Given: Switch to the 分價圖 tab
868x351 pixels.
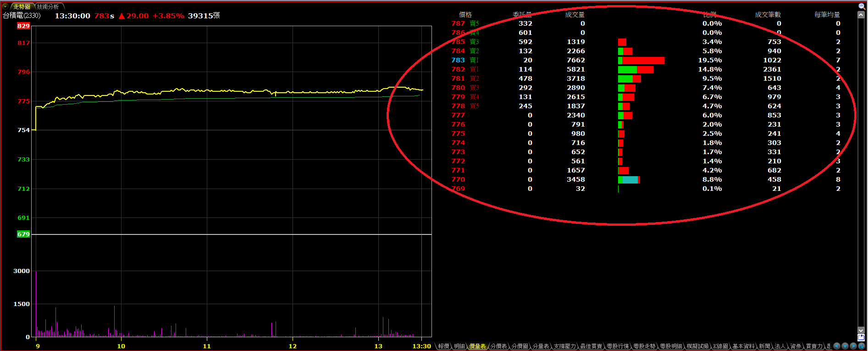Looking at the screenshot, I should (x=520, y=346).
